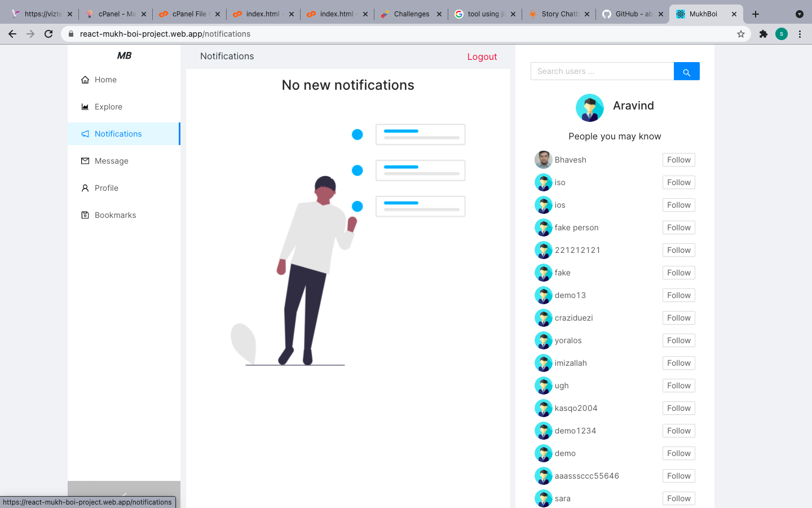Click the username yoralos
This screenshot has width=812, height=508.
(568, 340)
